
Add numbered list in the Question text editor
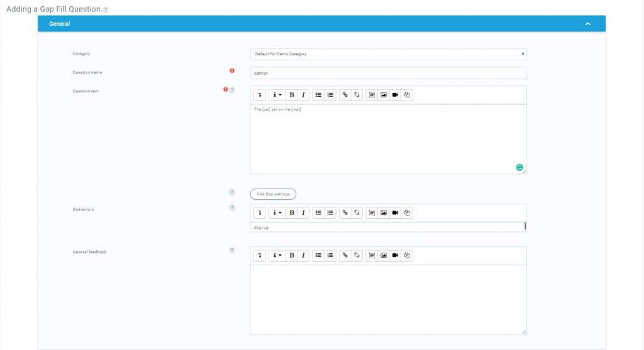tap(330, 95)
